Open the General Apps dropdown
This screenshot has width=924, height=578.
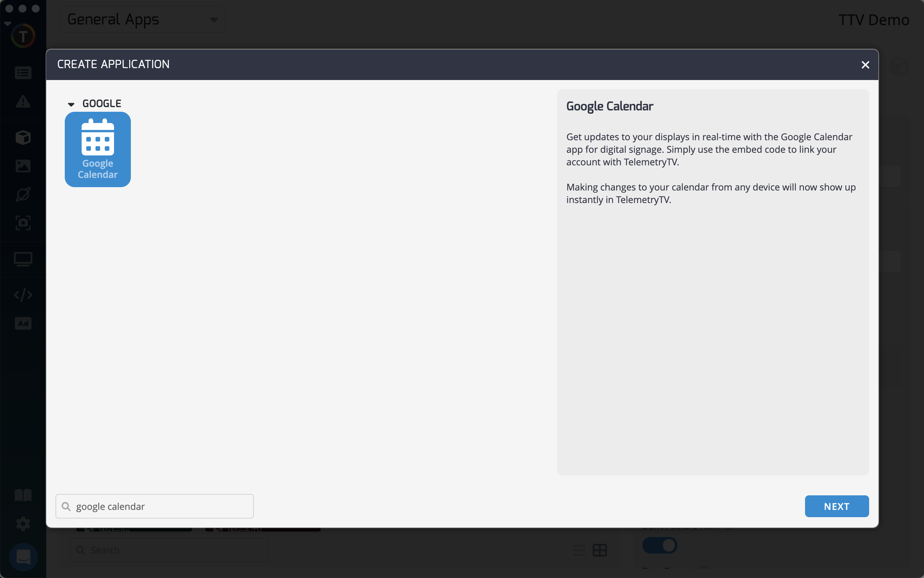[x=142, y=20]
